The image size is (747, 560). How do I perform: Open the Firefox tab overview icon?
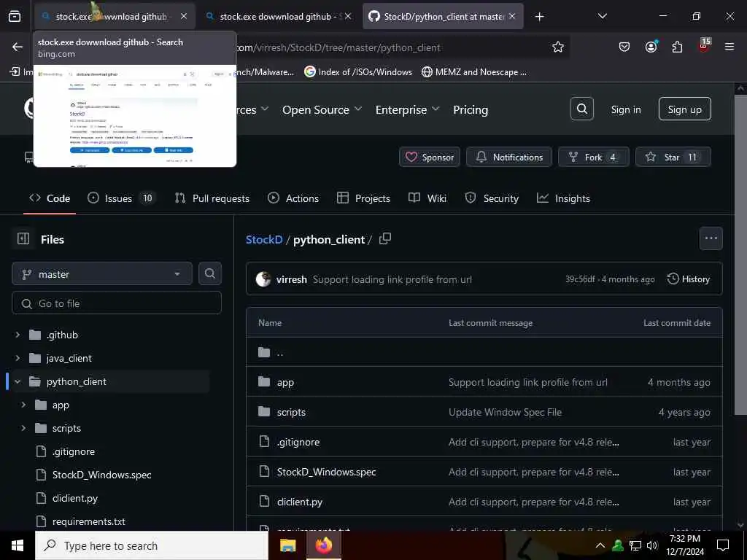(x=15, y=17)
